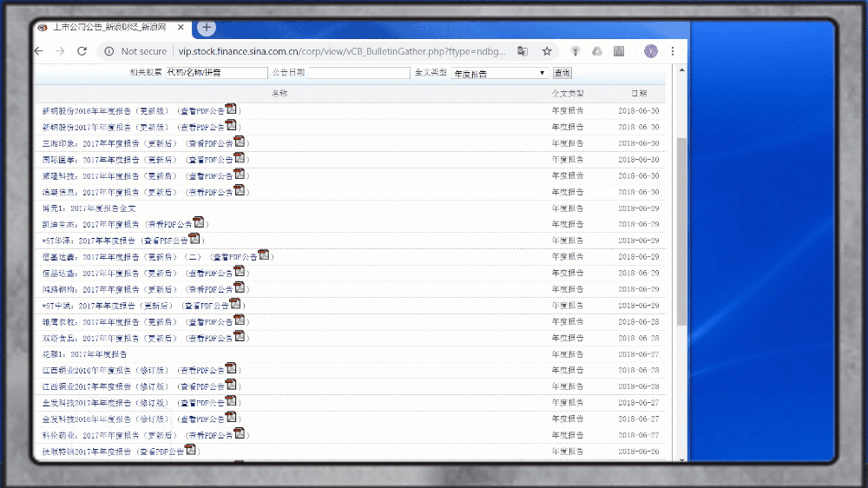The height and width of the screenshot is (488, 868).
Task: Click the lightbulb extension icon
Action: coord(575,51)
